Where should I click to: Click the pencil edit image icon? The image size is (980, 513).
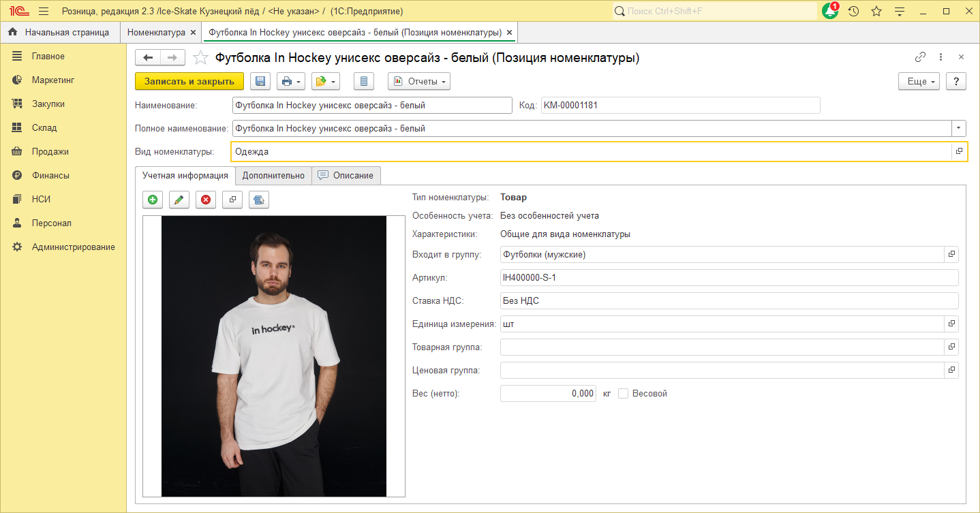[x=179, y=200]
